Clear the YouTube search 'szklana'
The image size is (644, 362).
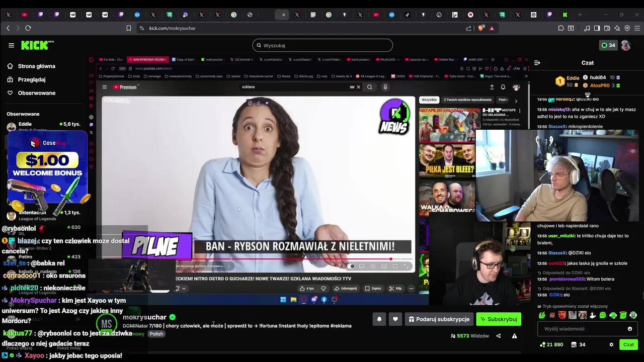pos(358,87)
